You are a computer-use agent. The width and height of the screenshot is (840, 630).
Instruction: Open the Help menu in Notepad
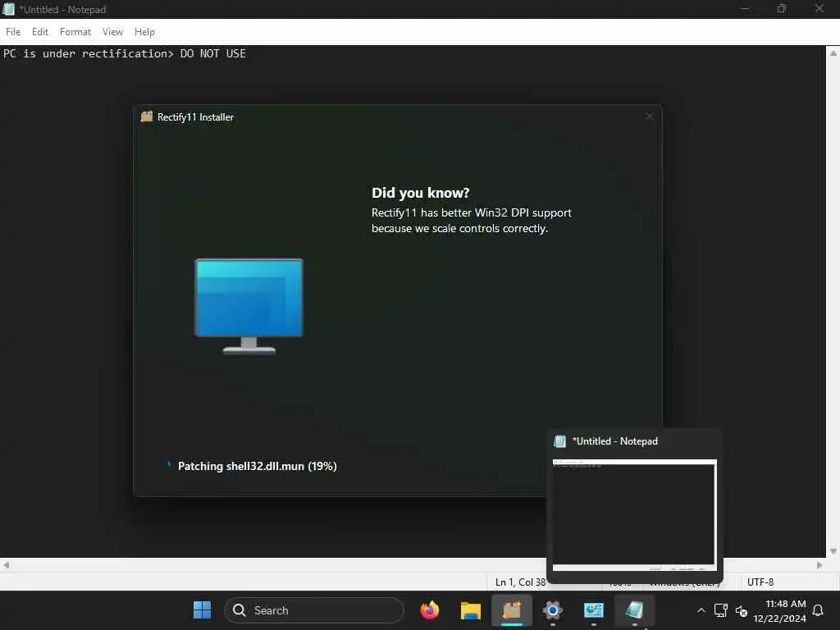[x=144, y=32]
